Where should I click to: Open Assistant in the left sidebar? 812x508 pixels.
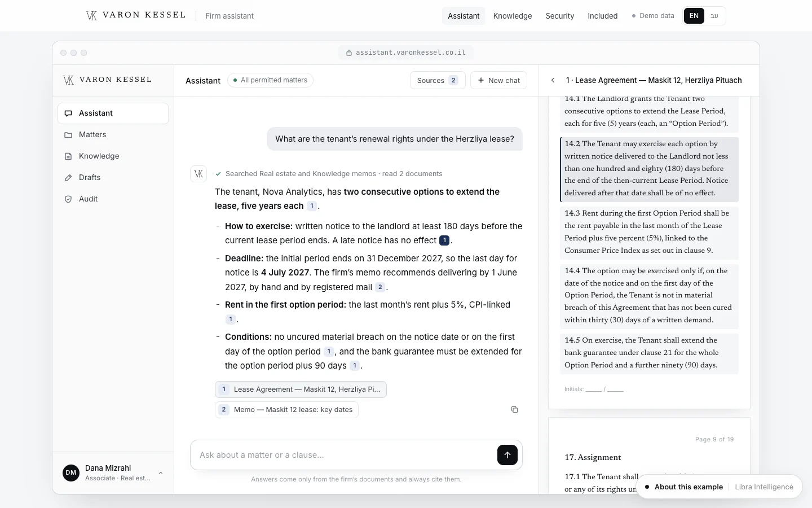[113, 113]
